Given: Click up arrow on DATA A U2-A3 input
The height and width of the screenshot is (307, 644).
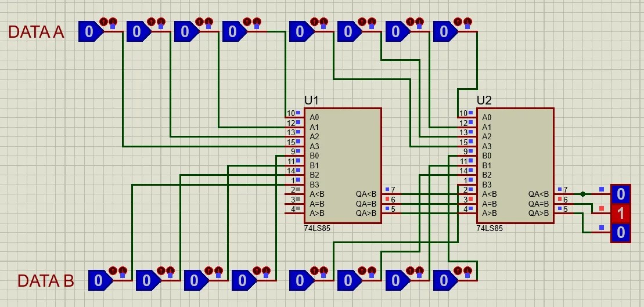Looking at the screenshot, I should point(315,21).
